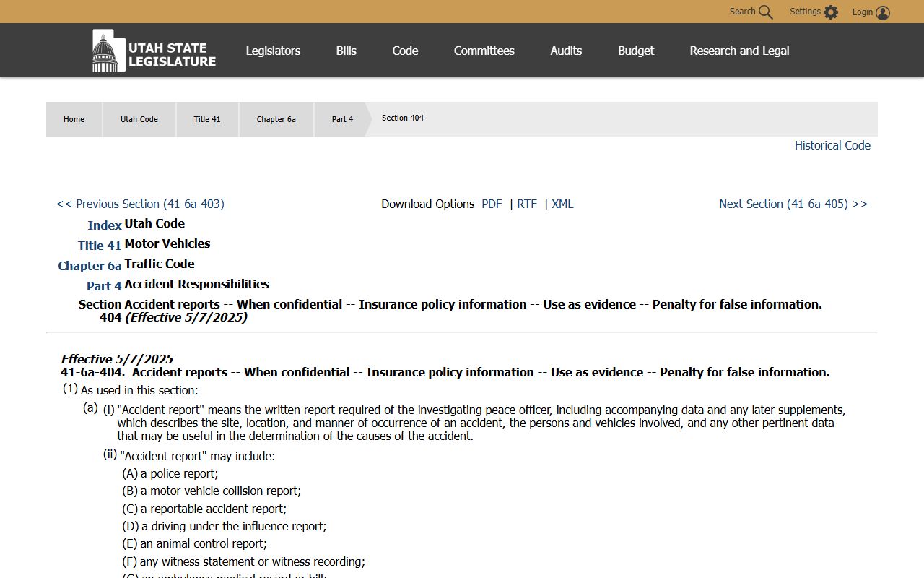Open the Code menu
The width and height of the screenshot is (924, 578).
[405, 51]
